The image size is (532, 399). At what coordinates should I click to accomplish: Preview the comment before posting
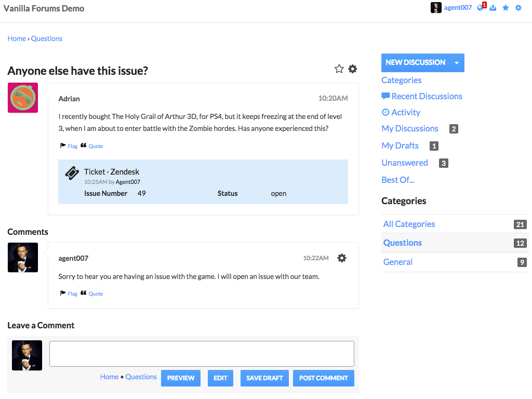pos(181,378)
